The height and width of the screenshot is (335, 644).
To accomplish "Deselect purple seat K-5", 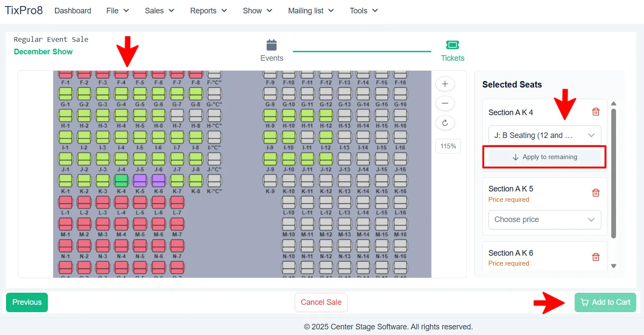I will click(x=140, y=181).
